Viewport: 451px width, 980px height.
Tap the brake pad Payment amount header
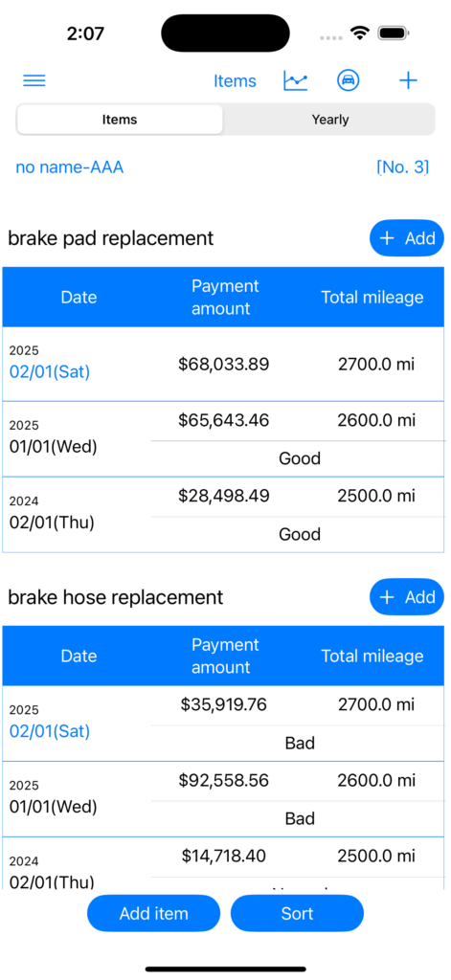pos(224,298)
